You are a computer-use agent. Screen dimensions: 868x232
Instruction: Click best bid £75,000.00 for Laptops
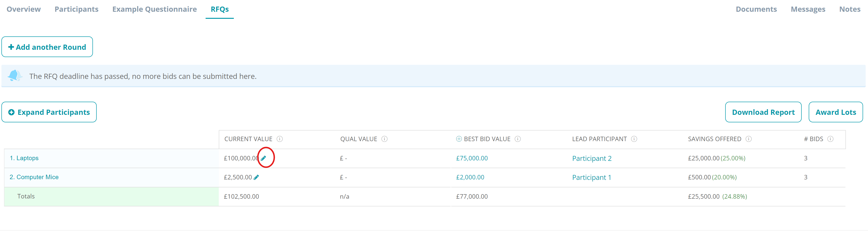pos(472,158)
